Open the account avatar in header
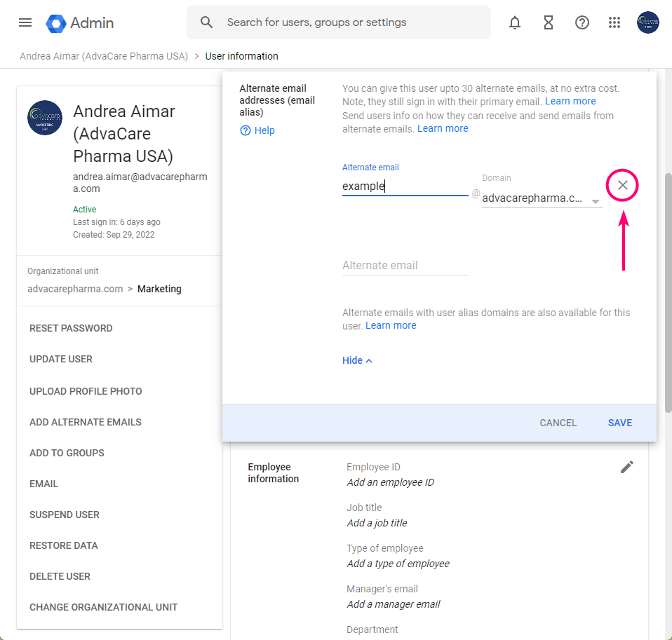The height and width of the screenshot is (640, 672). click(647, 22)
